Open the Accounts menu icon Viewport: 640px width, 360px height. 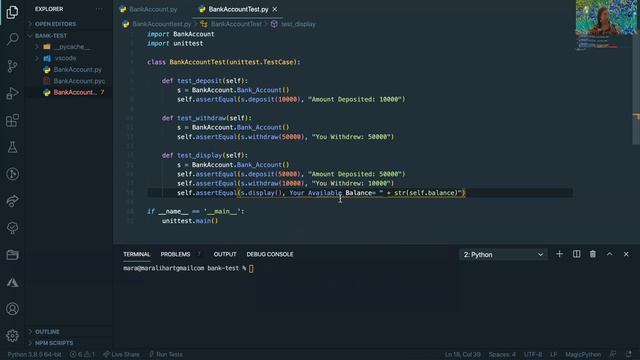click(12, 309)
